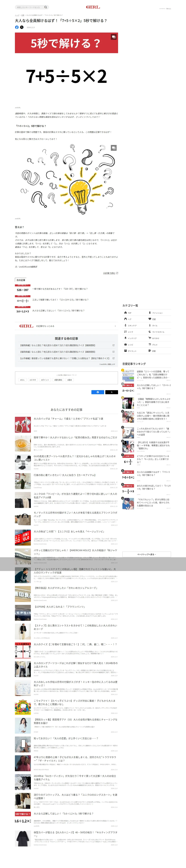Select keyword tag #大人

(23, 380)
